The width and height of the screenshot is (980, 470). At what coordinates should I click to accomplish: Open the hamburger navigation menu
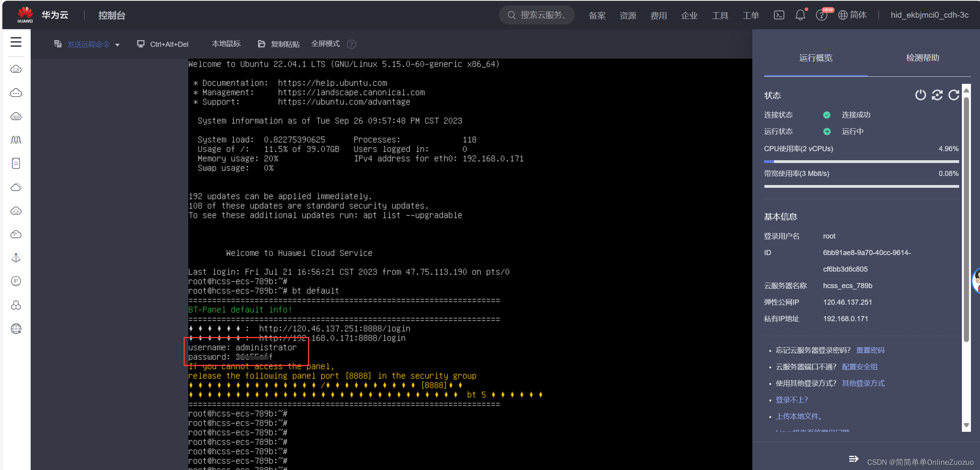click(16, 42)
